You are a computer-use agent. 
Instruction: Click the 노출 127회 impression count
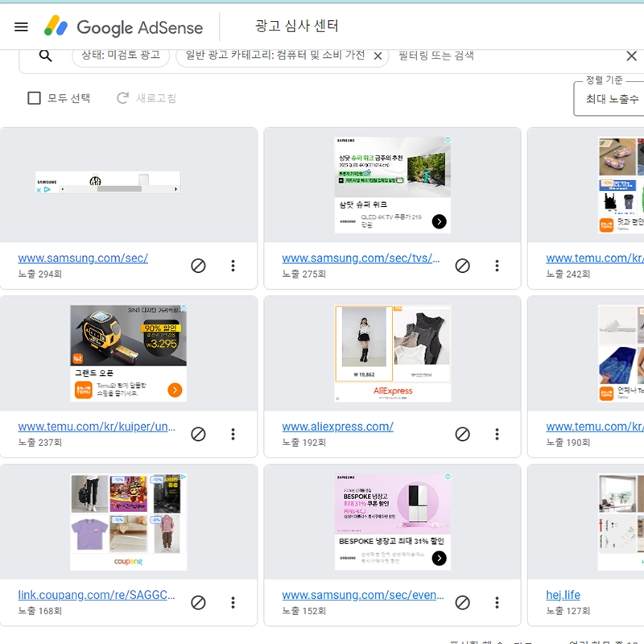coord(568,611)
